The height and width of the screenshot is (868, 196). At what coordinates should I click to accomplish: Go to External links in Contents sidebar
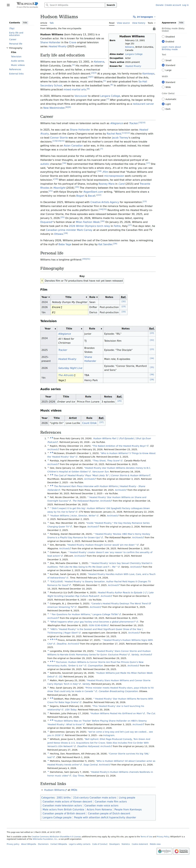(16, 74)
